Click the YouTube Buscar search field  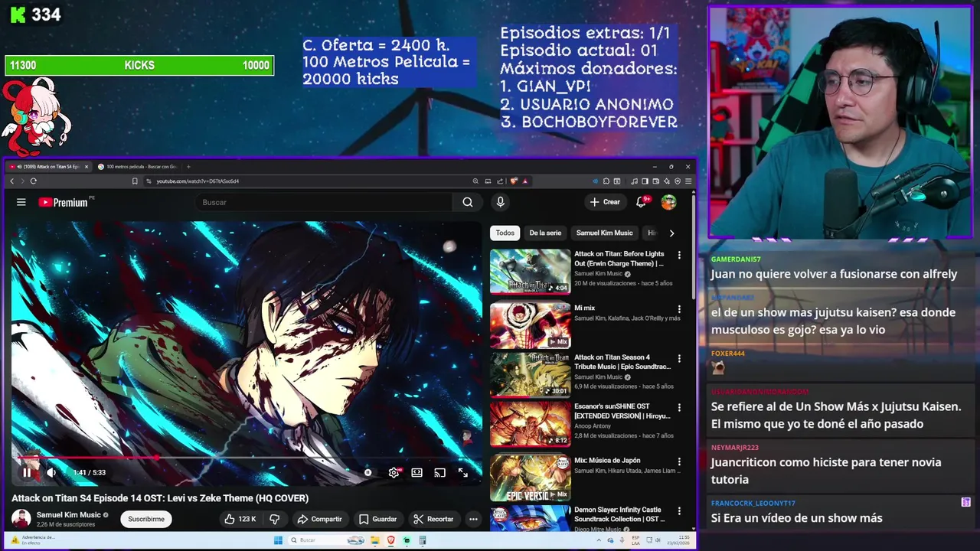tap(325, 202)
